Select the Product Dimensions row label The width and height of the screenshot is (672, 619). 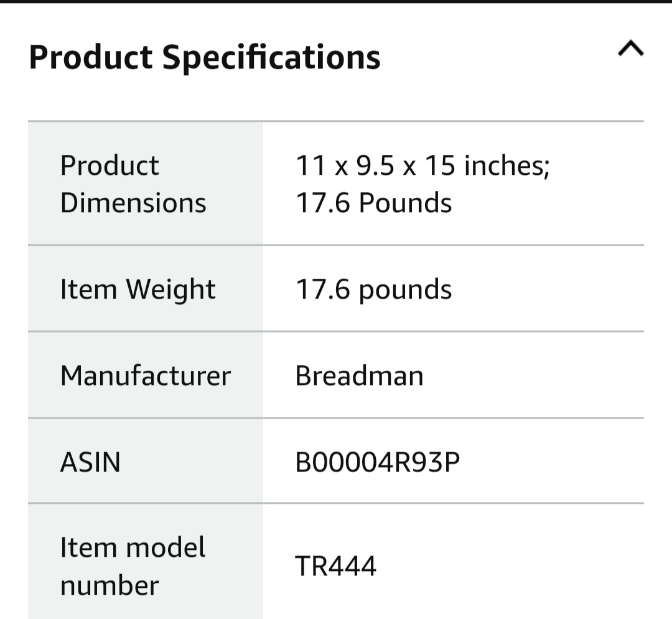(133, 183)
